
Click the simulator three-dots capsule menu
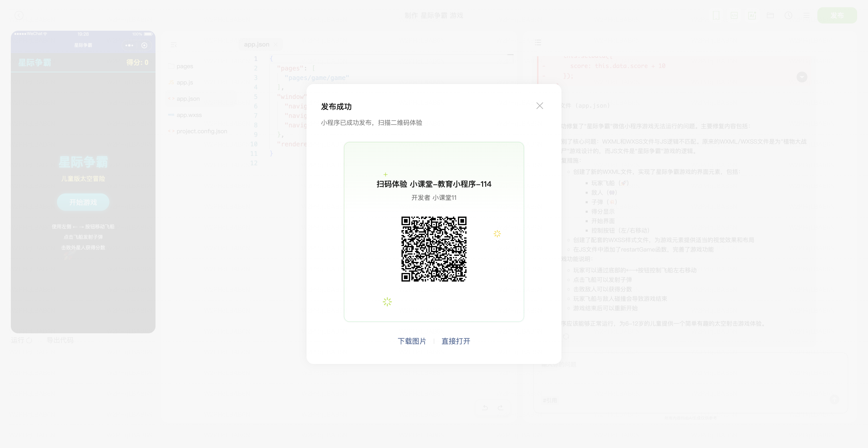[x=129, y=45]
